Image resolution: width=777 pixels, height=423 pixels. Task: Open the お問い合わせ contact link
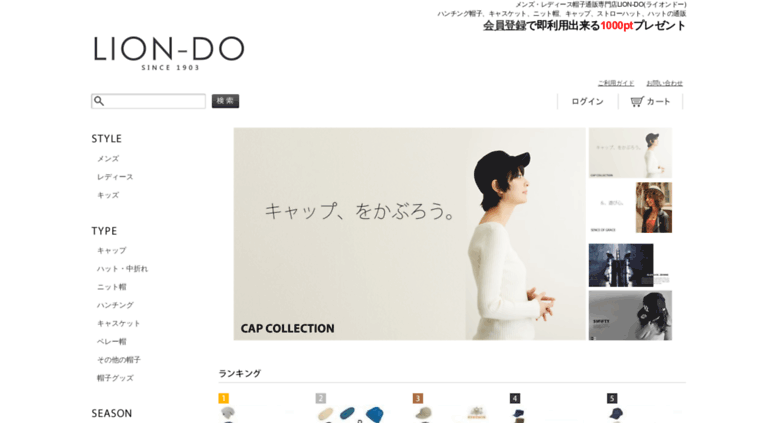[x=665, y=83]
